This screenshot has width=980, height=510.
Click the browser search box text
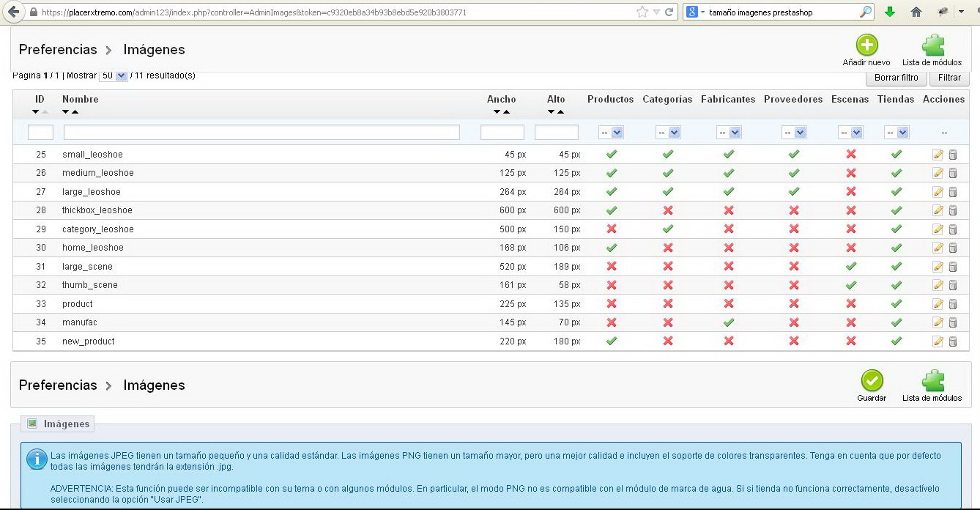pyautogui.click(x=761, y=12)
